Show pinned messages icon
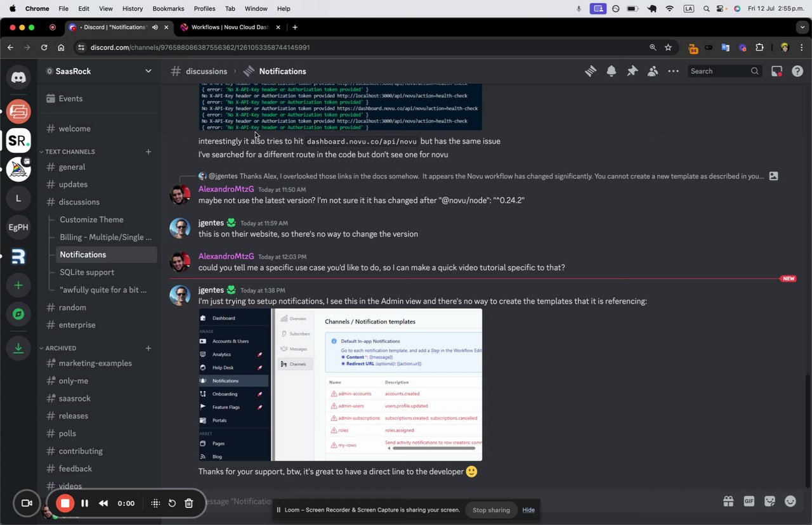The height and width of the screenshot is (525, 812). pyautogui.click(x=632, y=71)
